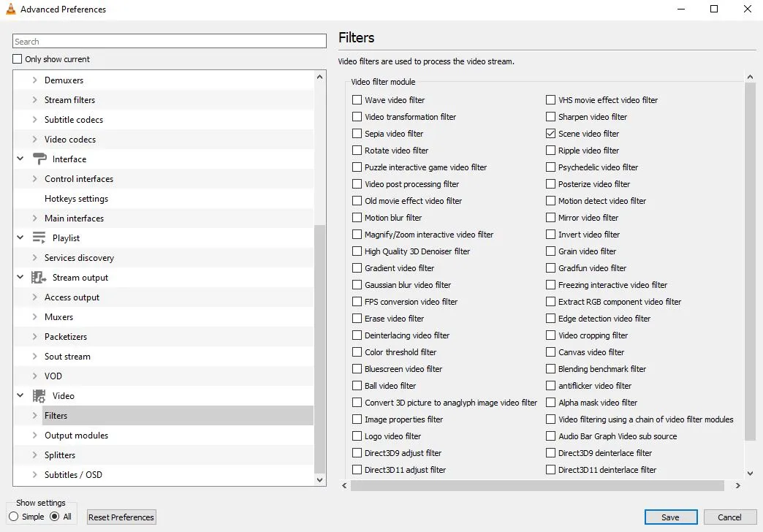This screenshot has width=763, height=532.
Task: Collapse the Playlist section
Action: (x=20, y=237)
